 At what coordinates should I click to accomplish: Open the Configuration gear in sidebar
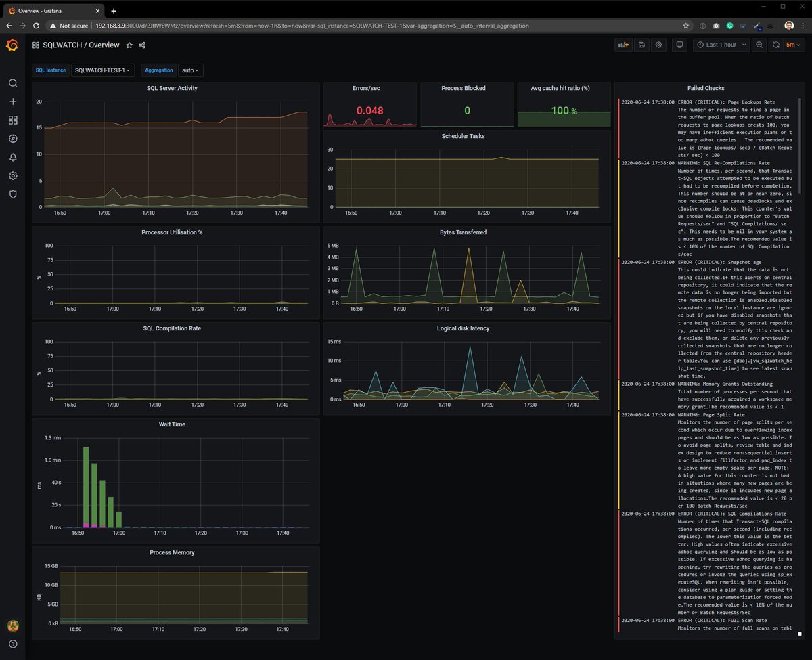(13, 175)
